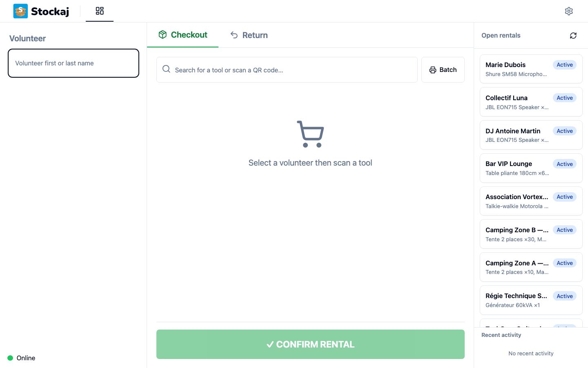Refresh the Open rentals list
The width and height of the screenshot is (588, 368).
[573, 36]
